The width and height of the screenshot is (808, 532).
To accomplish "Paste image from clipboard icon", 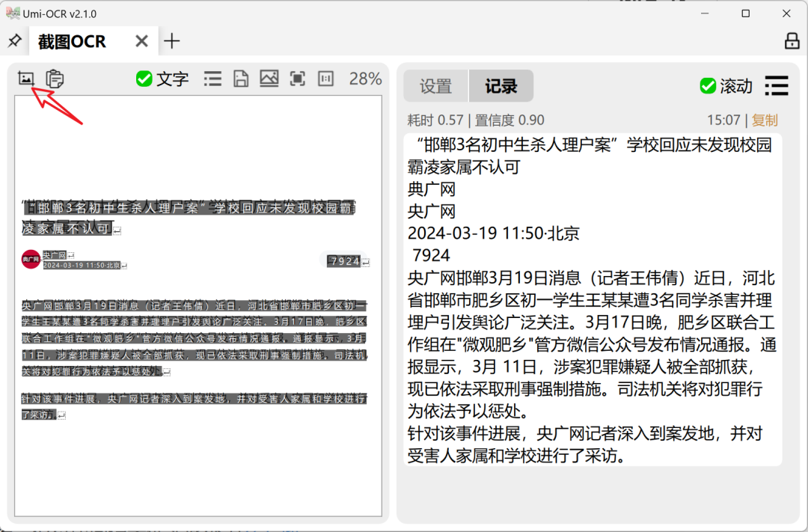I will 55,79.
